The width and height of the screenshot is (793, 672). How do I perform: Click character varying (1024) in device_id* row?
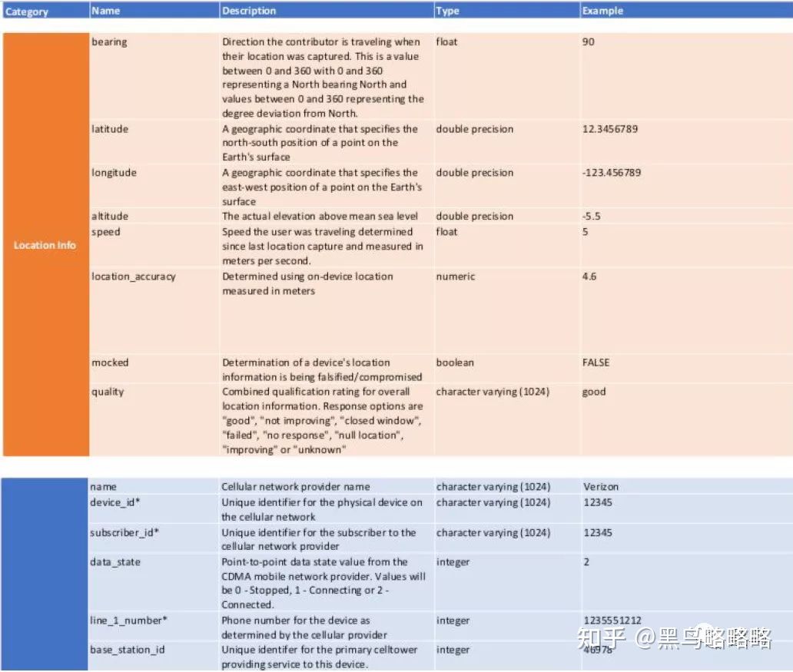point(493,502)
